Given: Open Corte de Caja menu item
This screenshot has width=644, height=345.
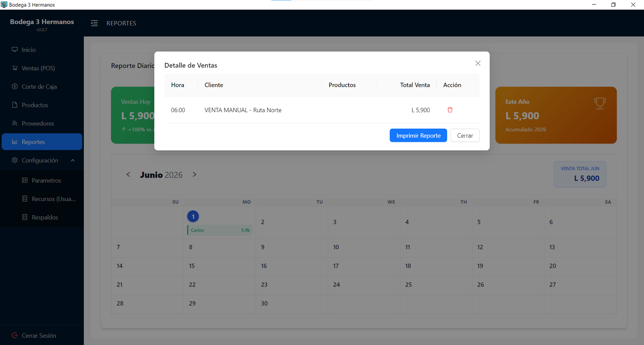Looking at the screenshot, I should tap(42, 86).
